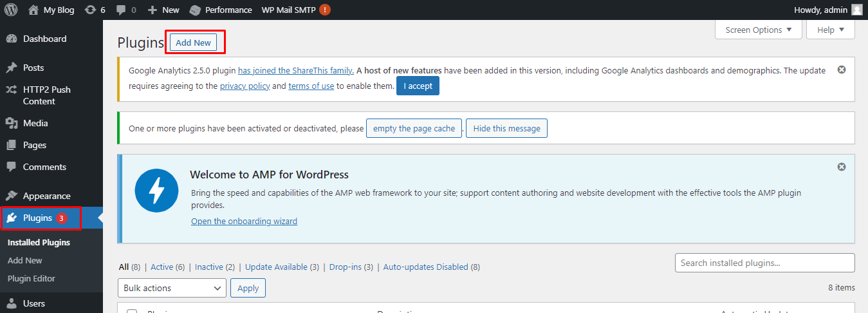
Task: Click the Plugins update count badge 3
Action: (x=61, y=218)
